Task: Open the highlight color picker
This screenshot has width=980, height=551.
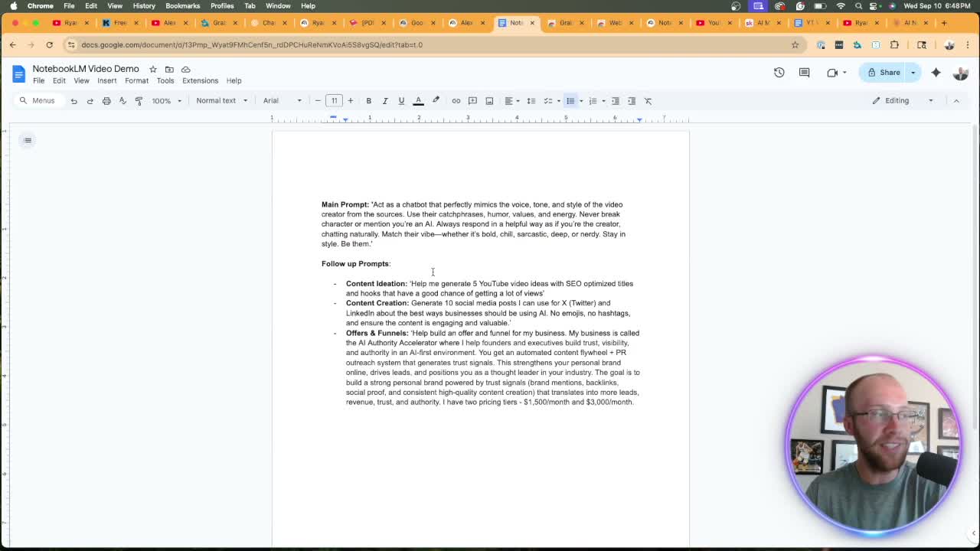Action: (x=436, y=101)
